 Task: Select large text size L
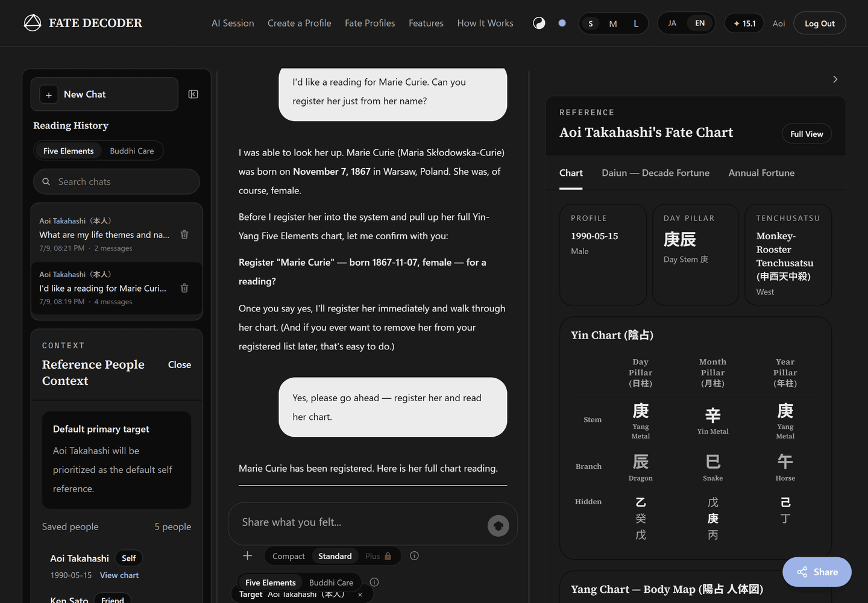pyautogui.click(x=636, y=23)
